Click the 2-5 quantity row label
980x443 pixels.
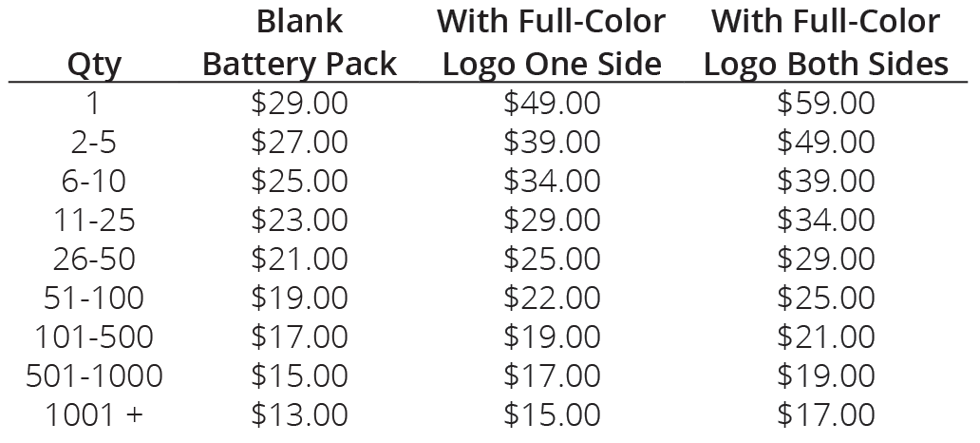click(x=94, y=143)
